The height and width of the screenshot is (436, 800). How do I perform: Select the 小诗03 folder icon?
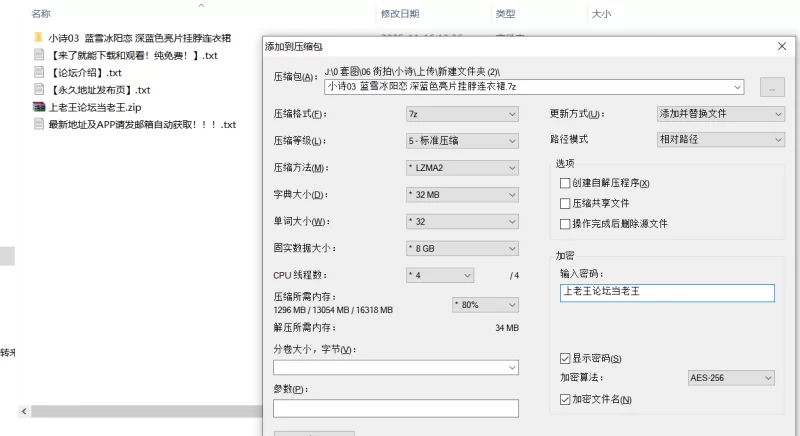click(38, 38)
